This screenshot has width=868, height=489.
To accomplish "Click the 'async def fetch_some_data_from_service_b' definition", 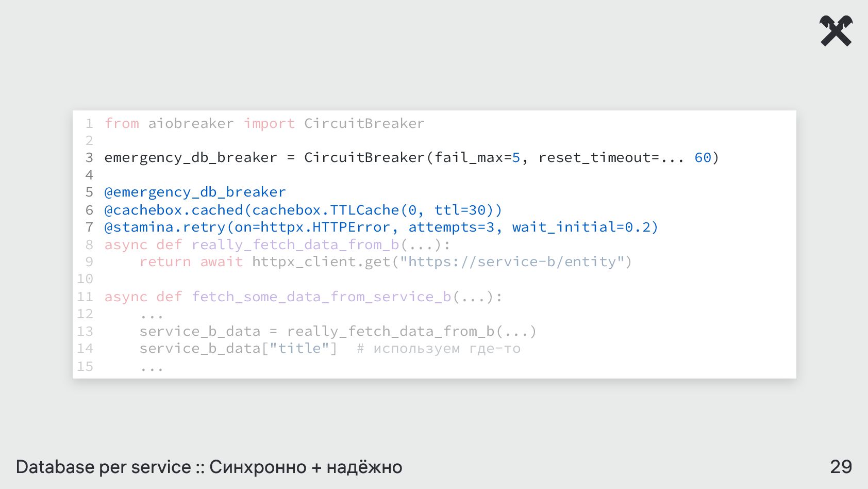I will pos(303,297).
